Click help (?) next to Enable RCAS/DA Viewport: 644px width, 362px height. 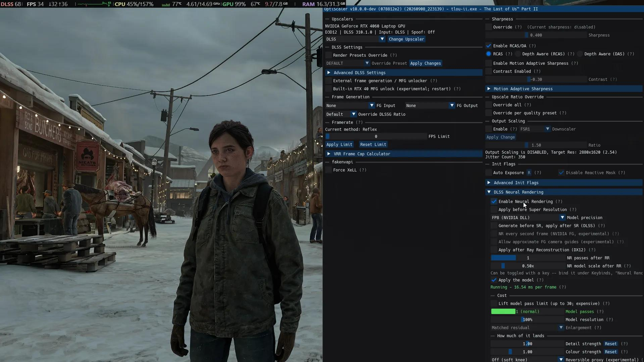tap(532, 46)
